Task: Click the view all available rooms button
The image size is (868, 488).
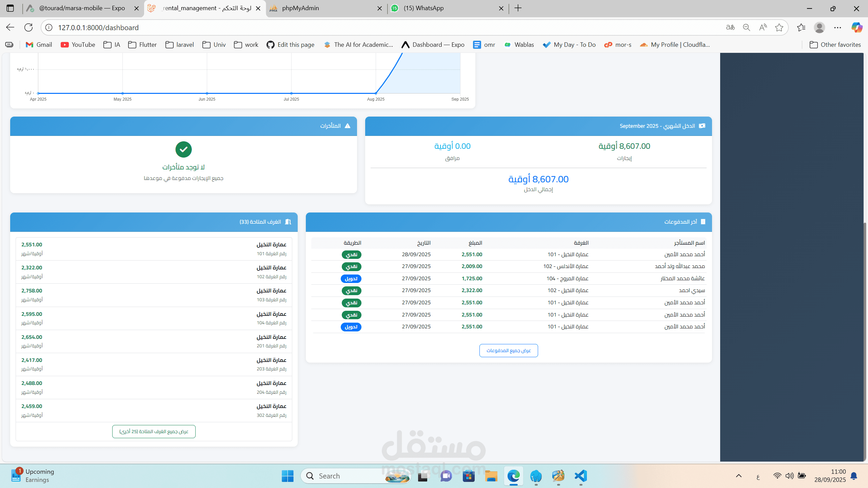Action: coord(154,431)
